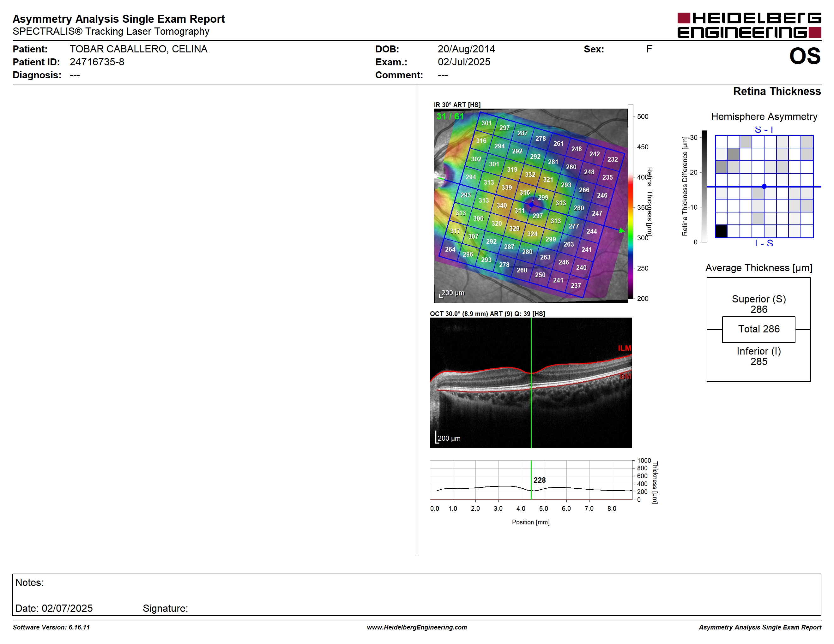The image size is (834, 644).
Task: Click 'SPECTRALIS® Tracking Laser Tomography' subtitle
Action: click(x=111, y=31)
